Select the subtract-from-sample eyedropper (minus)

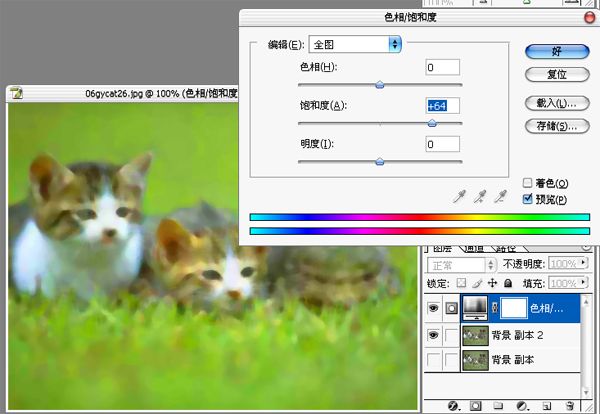(502, 197)
